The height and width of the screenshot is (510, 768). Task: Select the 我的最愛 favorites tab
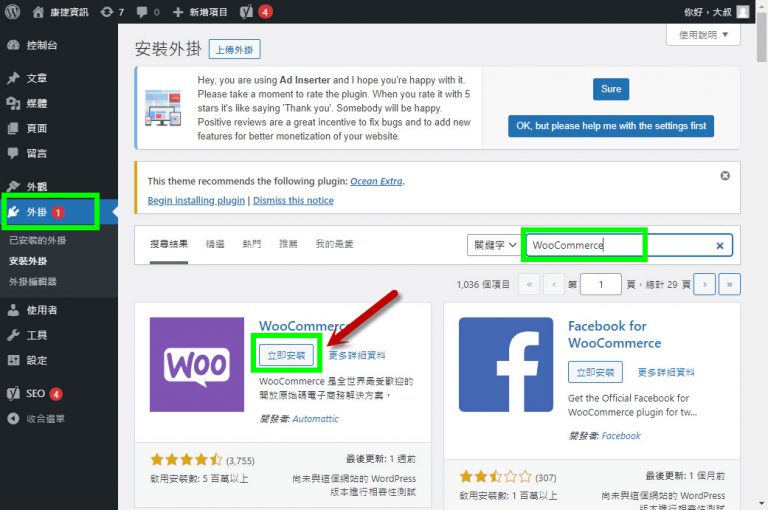coord(334,244)
